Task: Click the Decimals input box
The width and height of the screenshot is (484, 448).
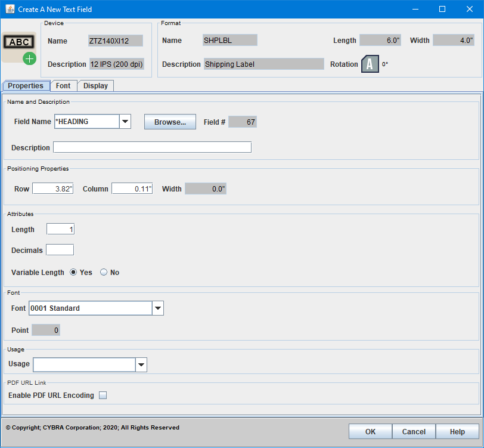Action: pyautogui.click(x=60, y=250)
